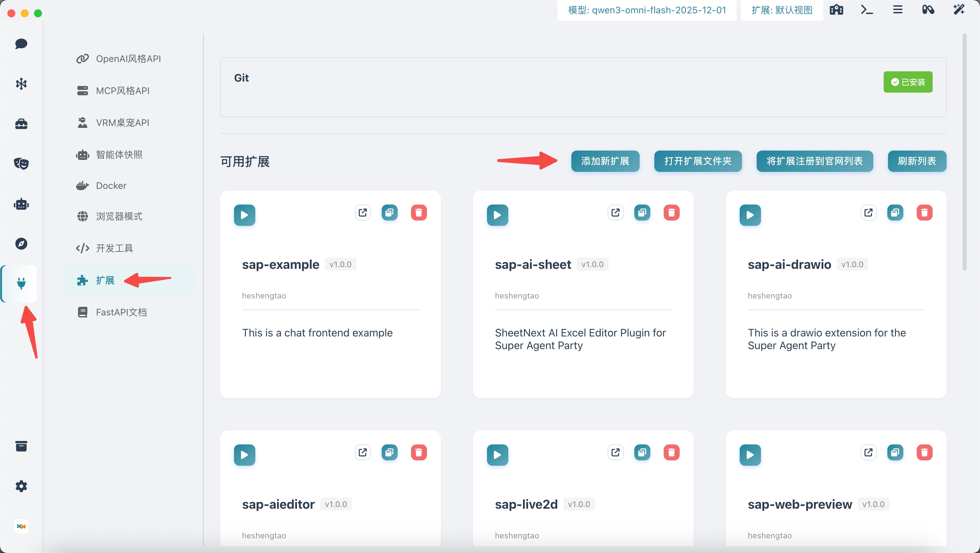Viewport: 980px width, 553px height.
Task: Click the overlapping windows icon on sap-web-preview
Action: click(x=895, y=453)
